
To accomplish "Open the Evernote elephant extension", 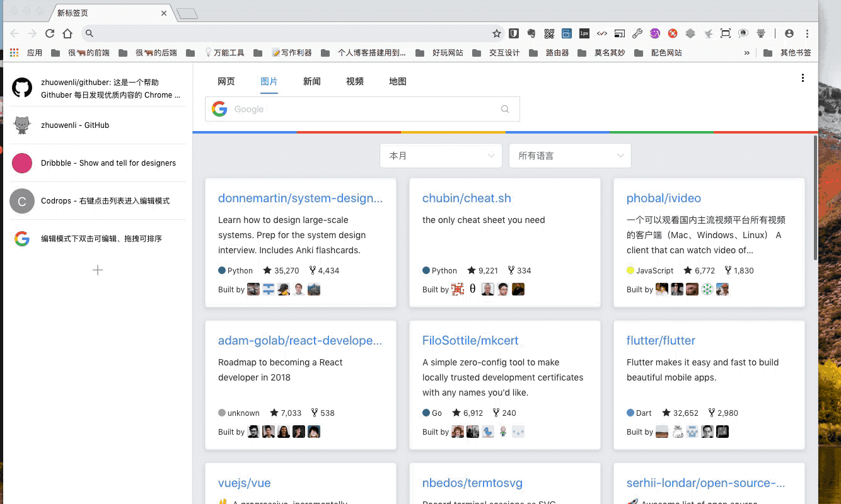I will (531, 33).
